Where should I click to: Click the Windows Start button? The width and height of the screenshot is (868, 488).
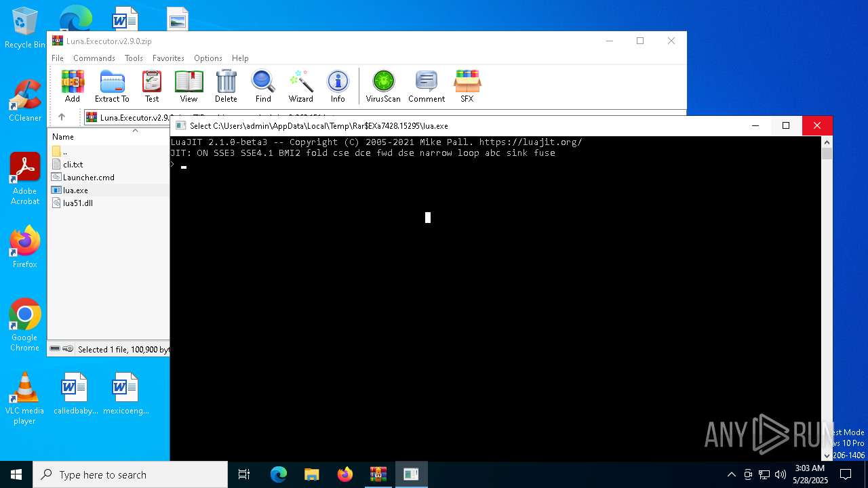coord(16,474)
